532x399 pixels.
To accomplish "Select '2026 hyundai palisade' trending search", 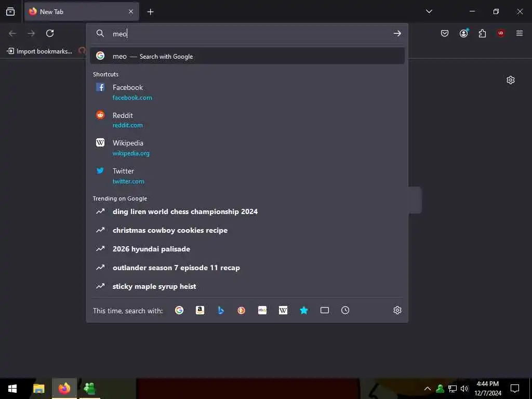I will coord(247,249).
